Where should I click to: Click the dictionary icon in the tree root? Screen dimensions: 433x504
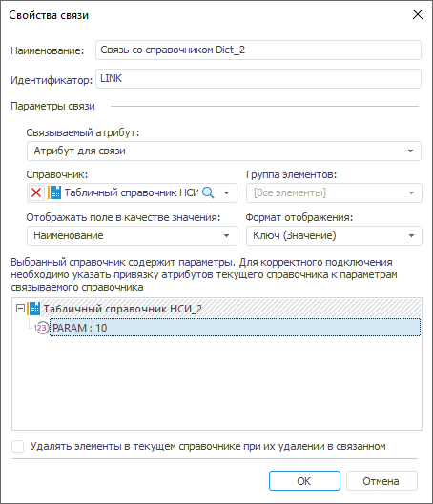point(33,309)
